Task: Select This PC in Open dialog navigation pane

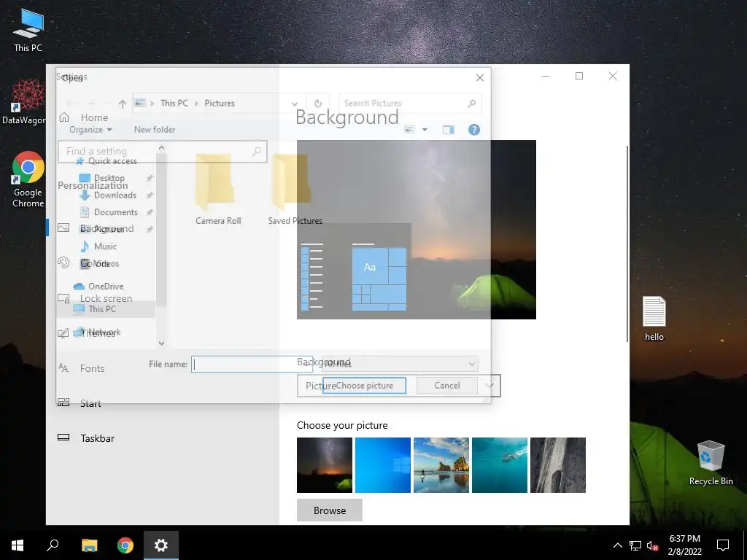Action: pyautogui.click(x=102, y=309)
